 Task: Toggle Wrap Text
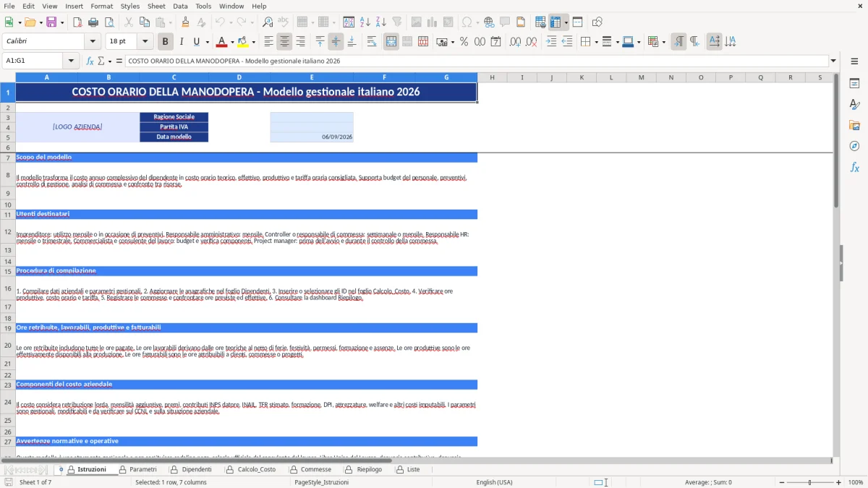[x=372, y=42]
